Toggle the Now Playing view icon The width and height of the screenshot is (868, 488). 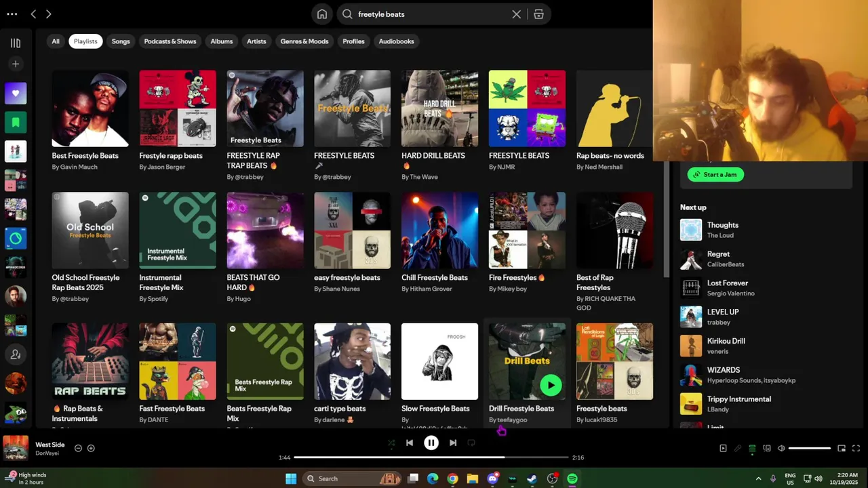point(723,448)
